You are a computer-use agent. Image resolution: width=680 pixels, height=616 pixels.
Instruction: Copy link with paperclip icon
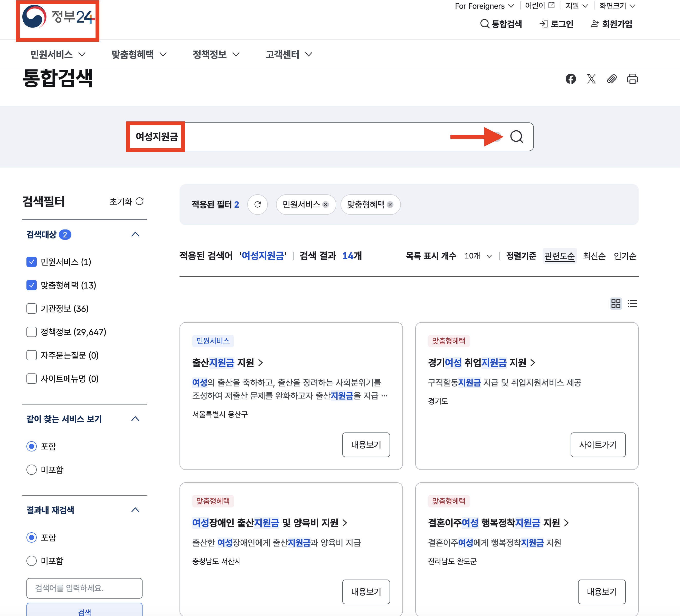[x=611, y=79]
